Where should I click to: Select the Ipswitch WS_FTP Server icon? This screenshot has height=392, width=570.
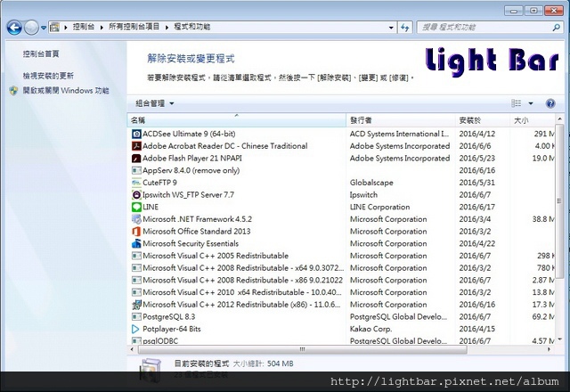(136, 195)
